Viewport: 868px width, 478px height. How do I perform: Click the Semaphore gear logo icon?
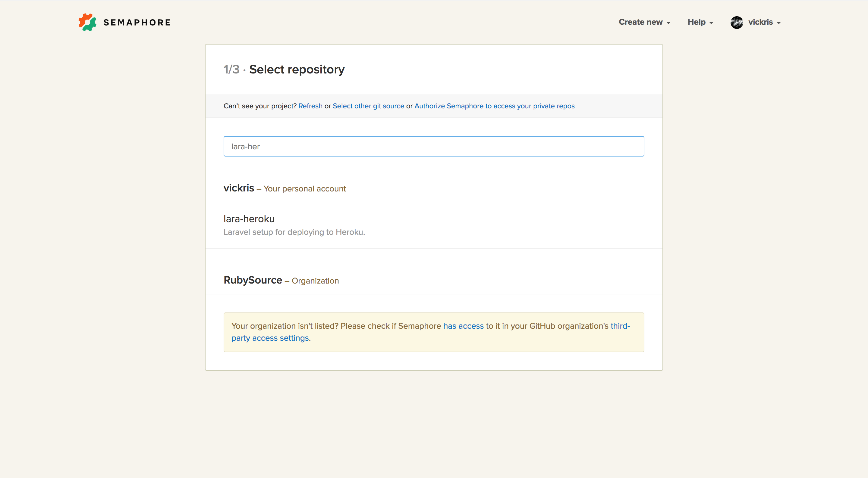pyautogui.click(x=87, y=22)
